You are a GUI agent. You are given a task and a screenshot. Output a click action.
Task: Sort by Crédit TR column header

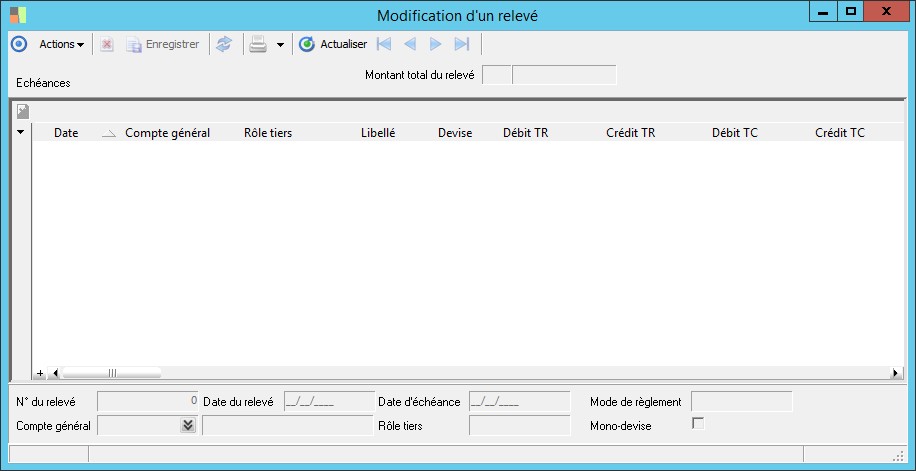click(x=631, y=133)
